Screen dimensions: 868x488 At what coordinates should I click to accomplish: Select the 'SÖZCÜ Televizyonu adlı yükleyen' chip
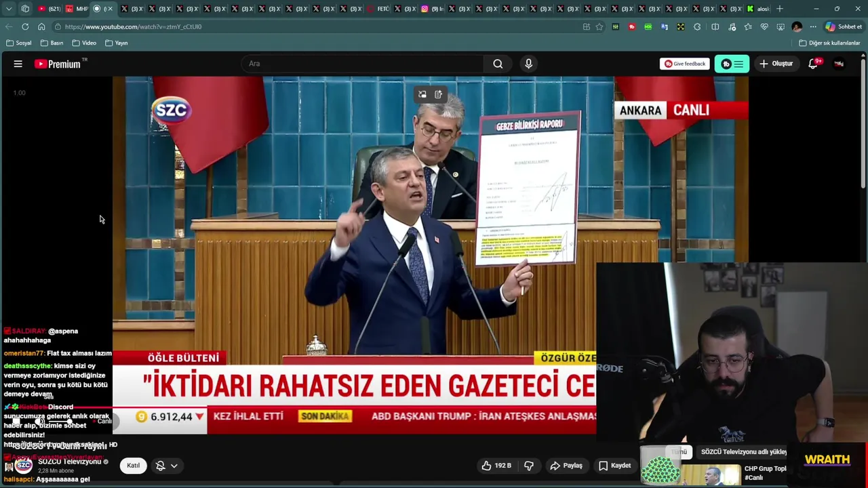tap(743, 451)
